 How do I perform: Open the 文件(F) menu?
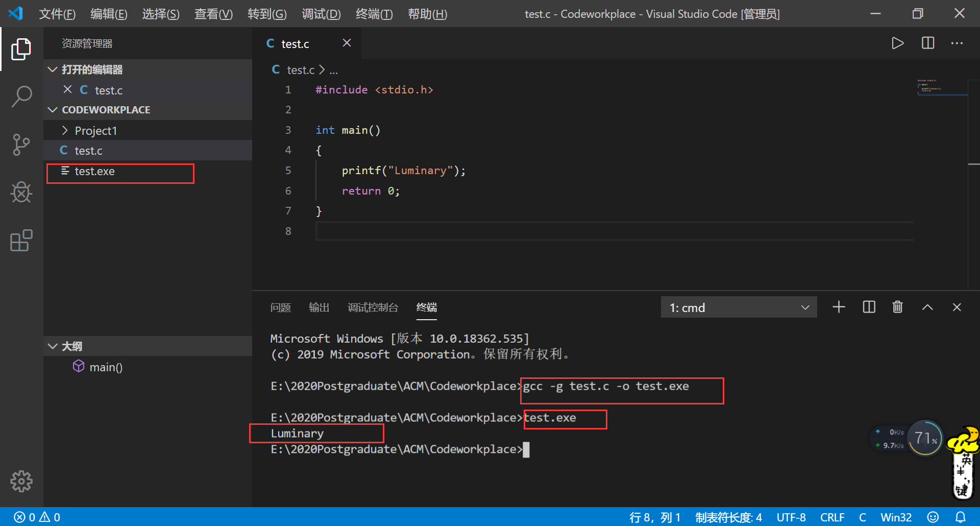pyautogui.click(x=57, y=14)
